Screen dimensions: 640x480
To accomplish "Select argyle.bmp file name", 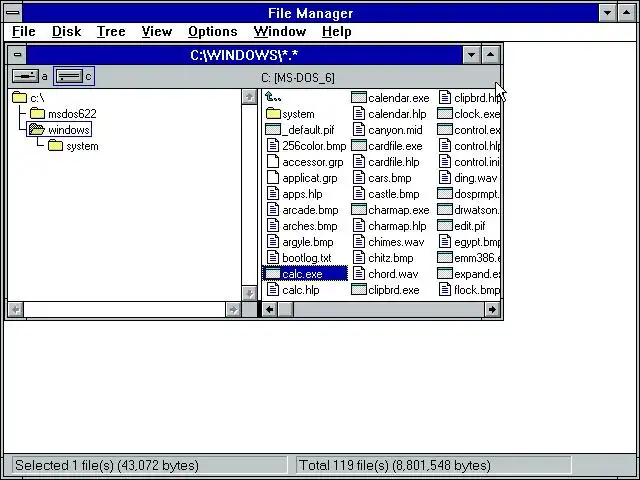I will coord(308,242).
